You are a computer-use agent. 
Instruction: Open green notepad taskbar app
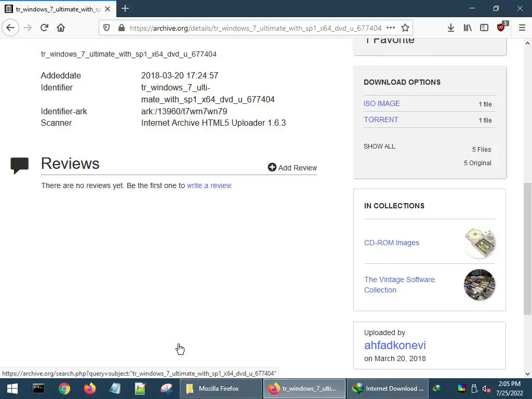pyautogui.click(x=140, y=389)
